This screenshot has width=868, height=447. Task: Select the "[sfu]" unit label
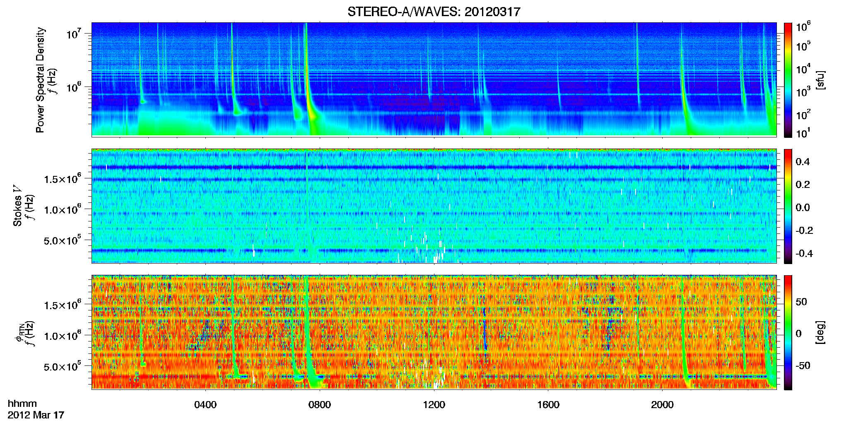coord(820,80)
